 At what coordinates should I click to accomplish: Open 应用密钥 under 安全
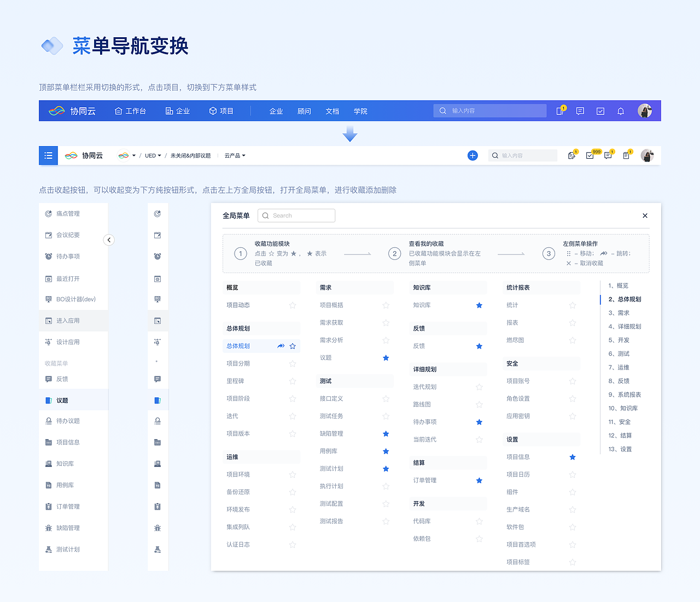[518, 416]
